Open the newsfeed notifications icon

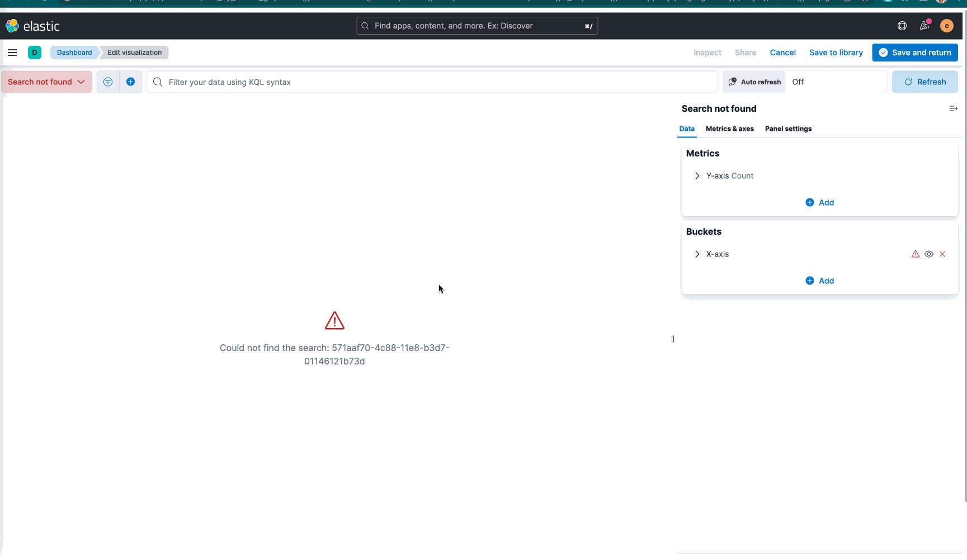click(924, 26)
